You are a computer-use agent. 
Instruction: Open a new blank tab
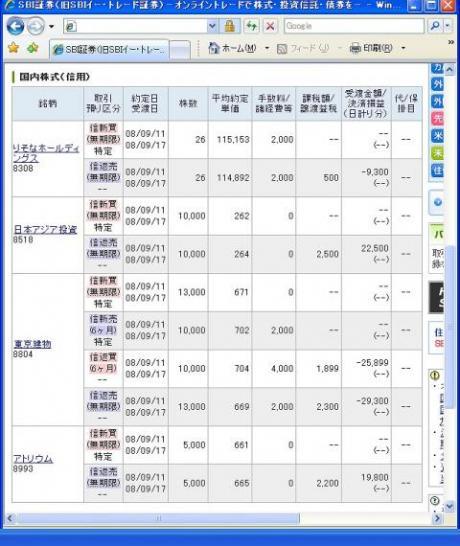(x=180, y=50)
